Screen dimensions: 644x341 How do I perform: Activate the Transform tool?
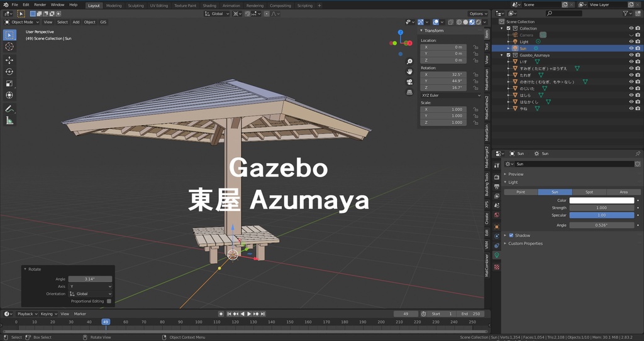pyautogui.click(x=9, y=95)
